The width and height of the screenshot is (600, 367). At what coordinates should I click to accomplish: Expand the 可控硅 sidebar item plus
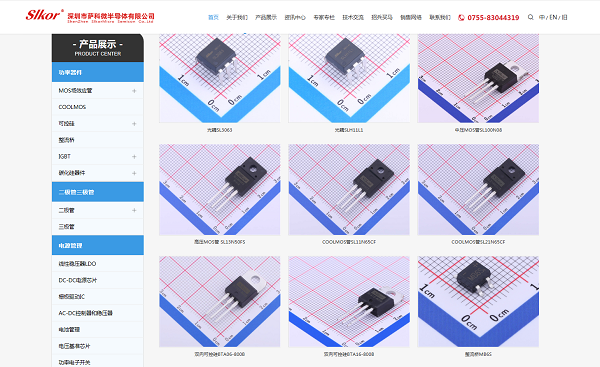coord(134,124)
